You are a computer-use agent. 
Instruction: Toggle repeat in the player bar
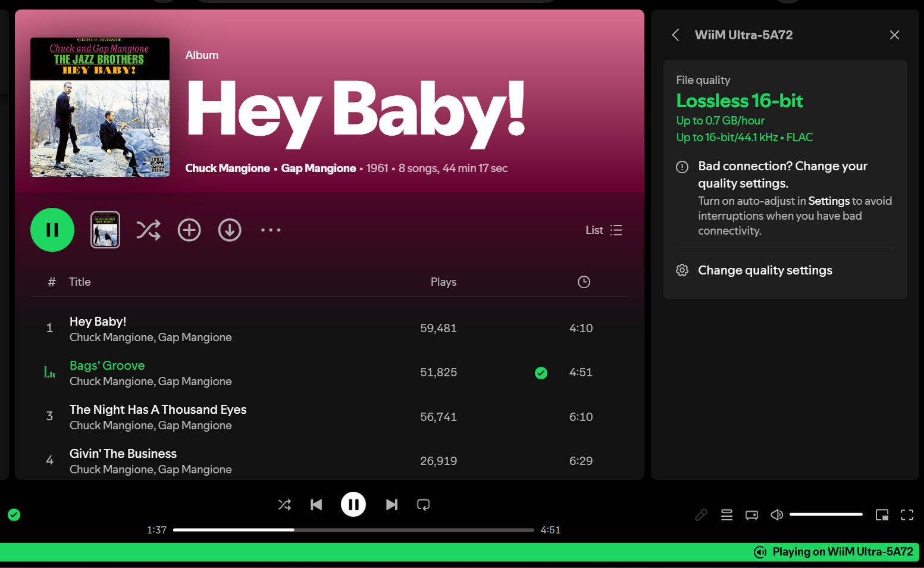tap(424, 505)
